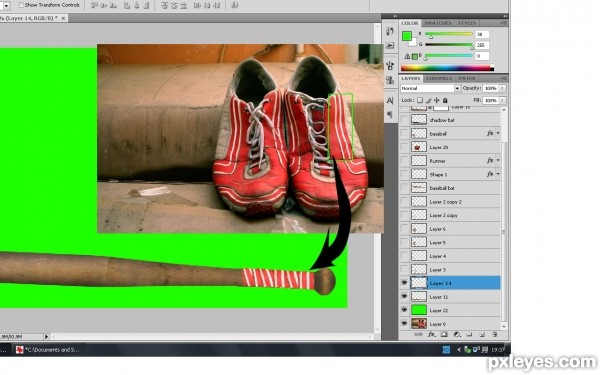Expand the Opacity slider arrow
600x375 pixels.
pyautogui.click(x=502, y=88)
